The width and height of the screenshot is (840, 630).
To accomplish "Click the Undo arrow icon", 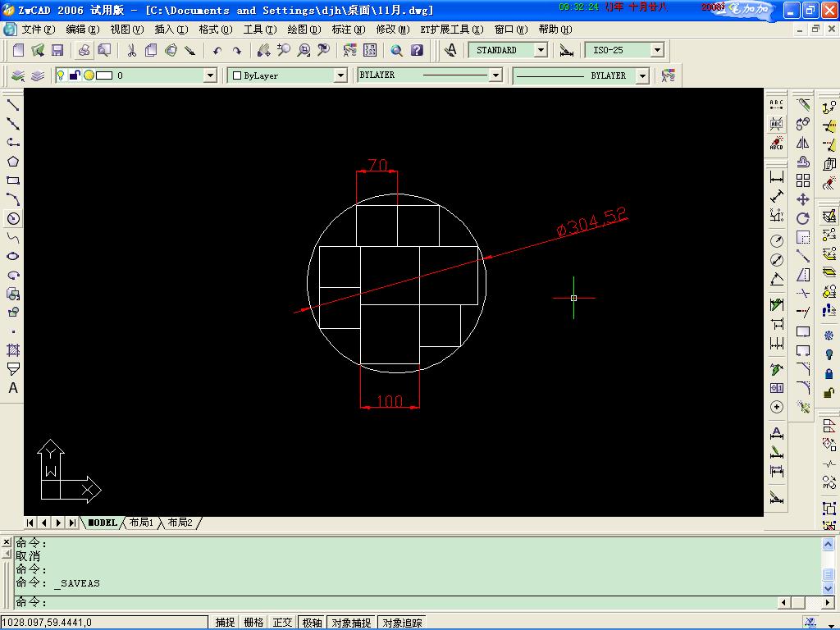I will [217, 51].
